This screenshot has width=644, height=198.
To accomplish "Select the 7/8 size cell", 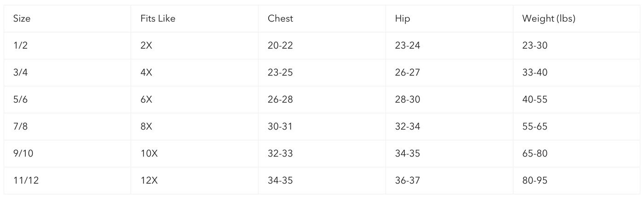I will [21, 127].
